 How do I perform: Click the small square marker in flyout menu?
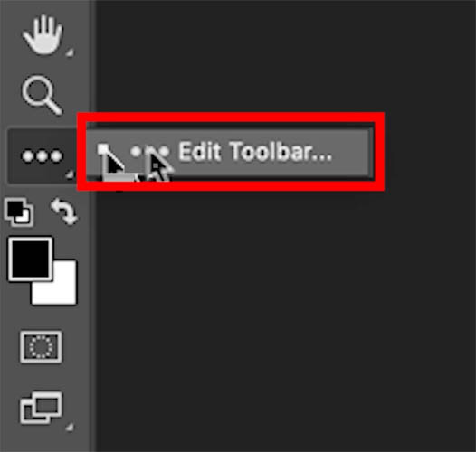(103, 149)
